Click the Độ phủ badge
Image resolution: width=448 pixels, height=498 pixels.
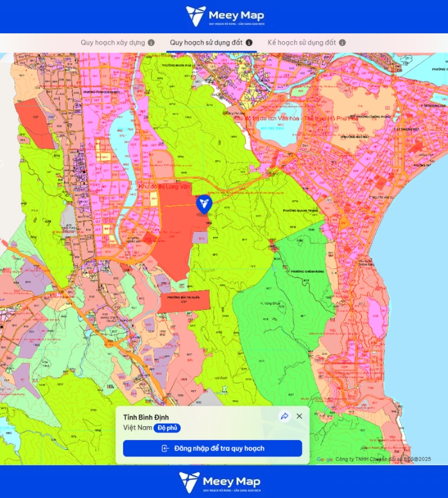tap(168, 428)
